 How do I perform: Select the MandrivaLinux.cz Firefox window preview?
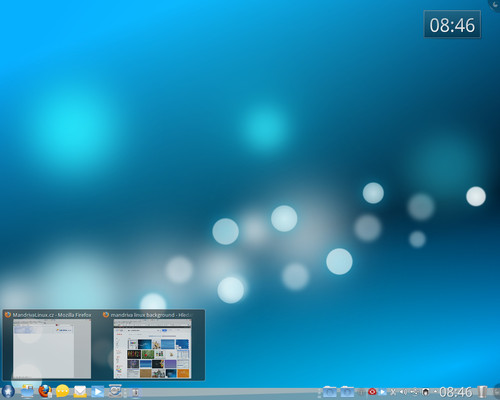[x=52, y=349]
